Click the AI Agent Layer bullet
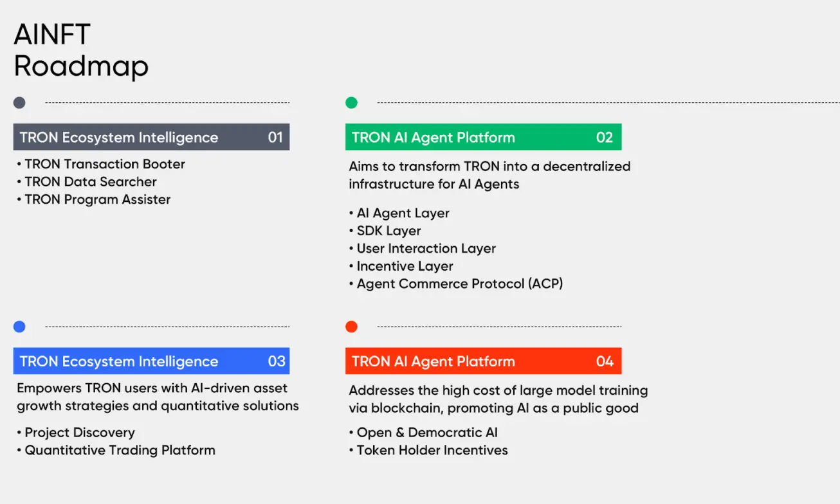Viewport: 840px width, 504px height. click(403, 213)
